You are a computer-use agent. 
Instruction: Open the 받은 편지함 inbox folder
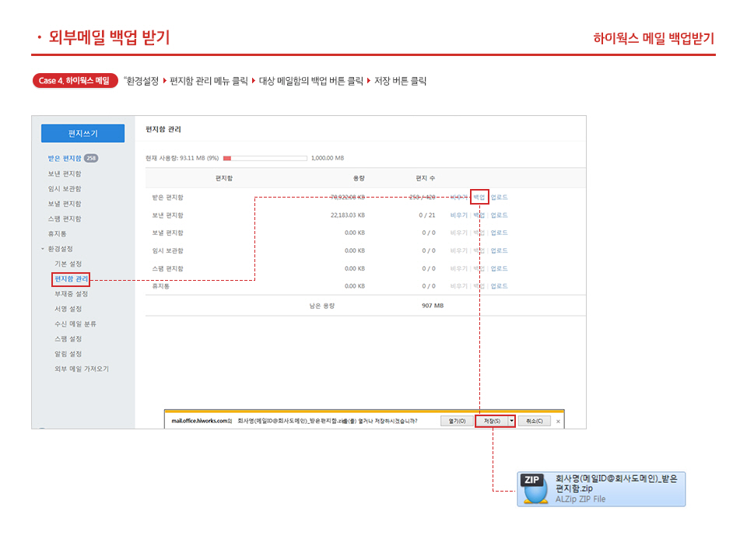(65, 159)
